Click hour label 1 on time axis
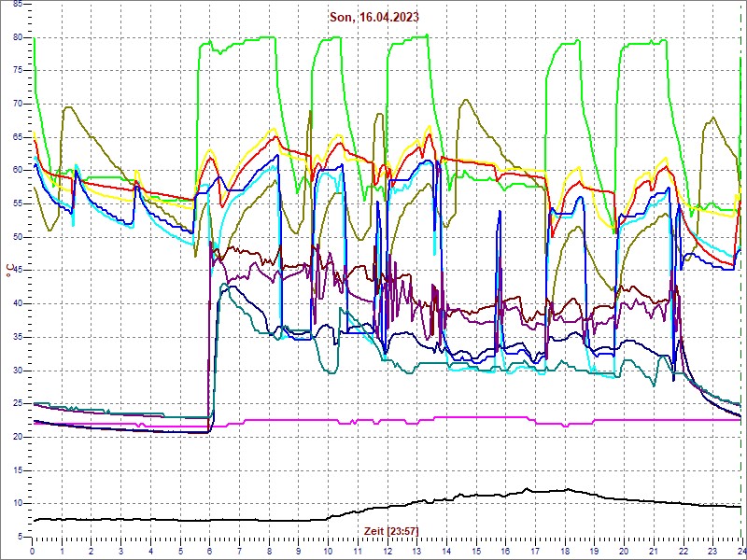 62,551
